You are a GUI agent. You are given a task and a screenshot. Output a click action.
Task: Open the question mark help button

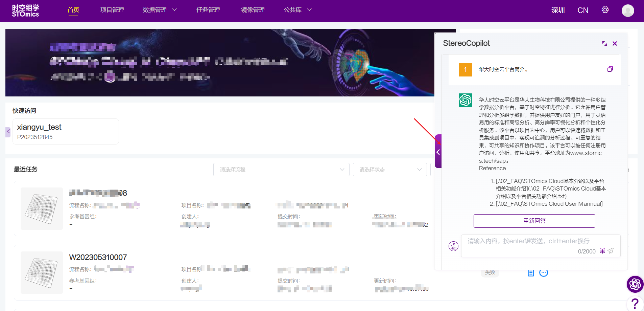[635, 304]
